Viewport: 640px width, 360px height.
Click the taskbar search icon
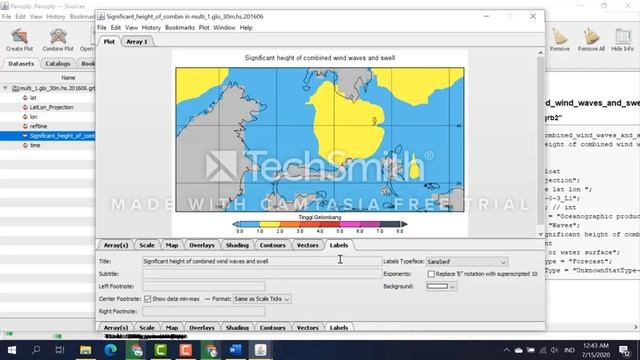click(x=36, y=350)
